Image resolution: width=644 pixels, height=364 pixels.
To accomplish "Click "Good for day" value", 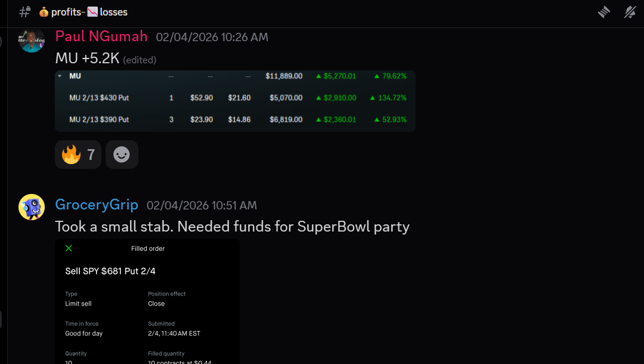I will point(84,334).
